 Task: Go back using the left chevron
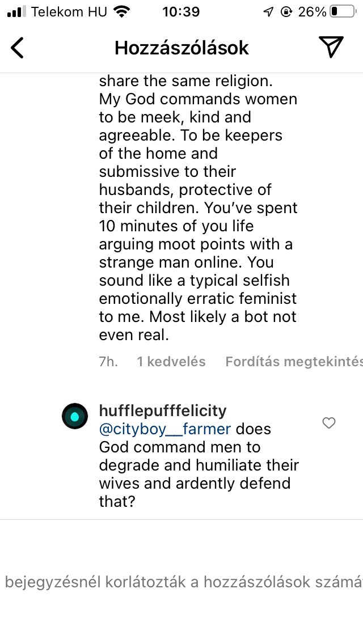pyautogui.click(x=18, y=48)
